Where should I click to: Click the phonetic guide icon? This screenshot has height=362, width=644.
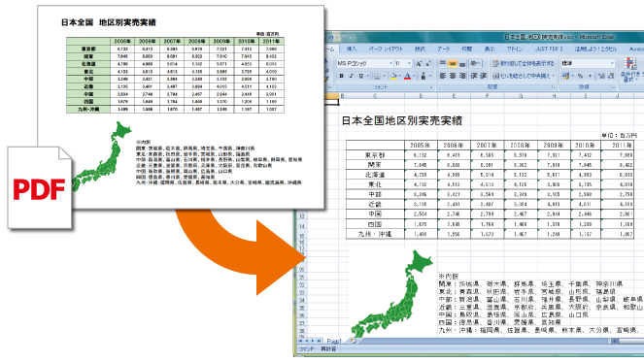click(x=424, y=76)
